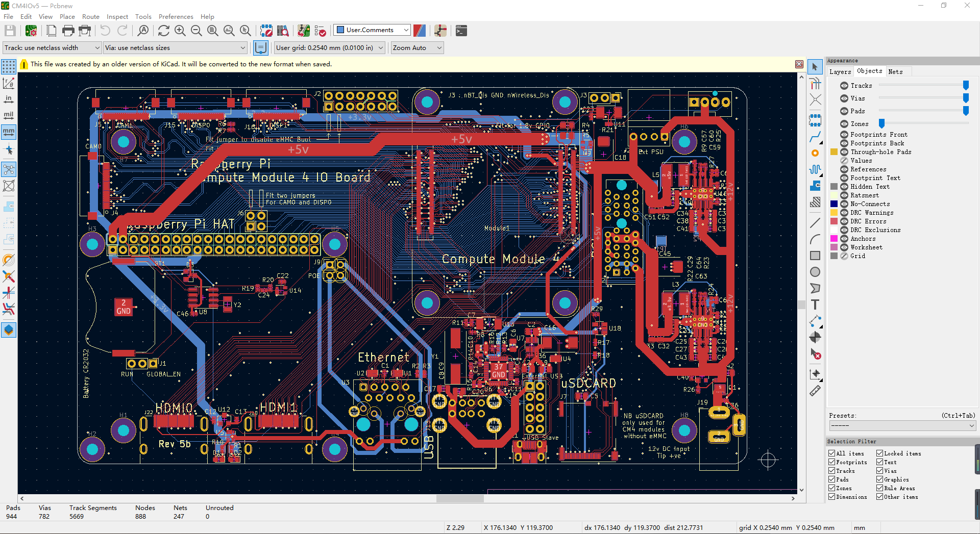Open the Track width dropdown
Image resolution: width=980 pixels, height=534 pixels.
(x=52, y=48)
